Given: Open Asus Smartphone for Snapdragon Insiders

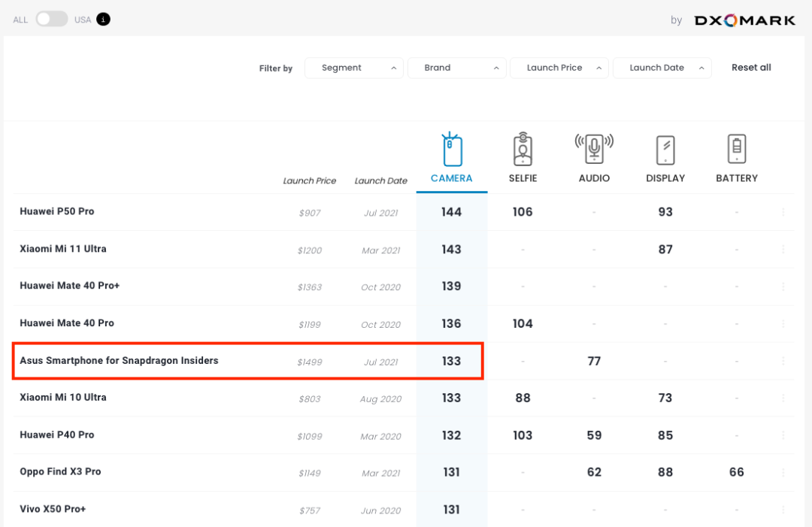Looking at the screenshot, I should click(x=119, y=361).
